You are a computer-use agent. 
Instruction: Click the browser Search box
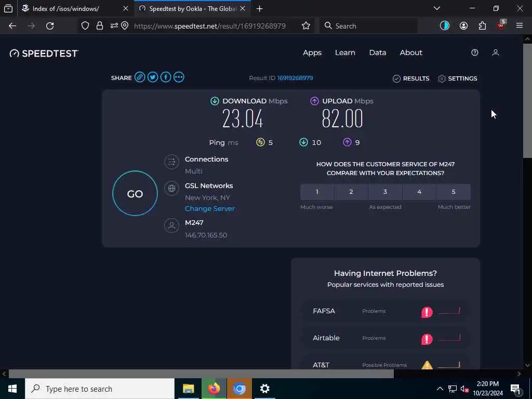coord(369,26)
